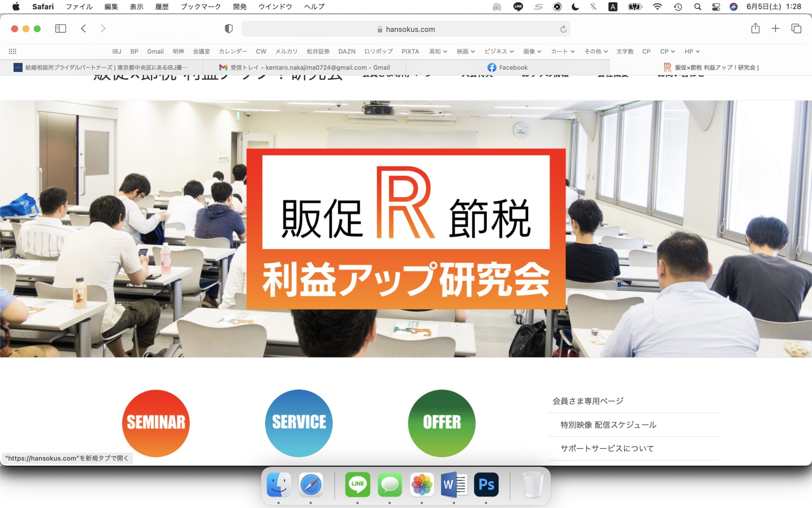Launch Siri from menu bar
Viewport: 812px width, 508px height.
click(733, 6)
